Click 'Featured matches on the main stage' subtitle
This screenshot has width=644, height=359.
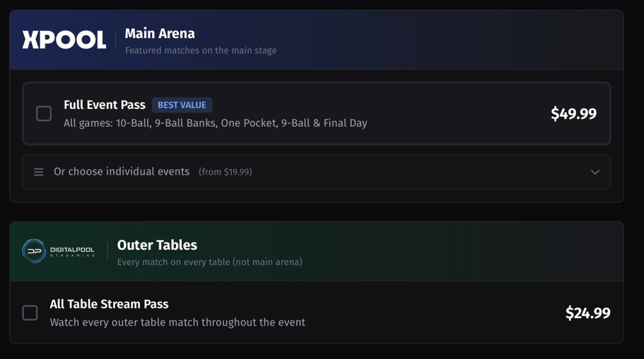[201, 51]
